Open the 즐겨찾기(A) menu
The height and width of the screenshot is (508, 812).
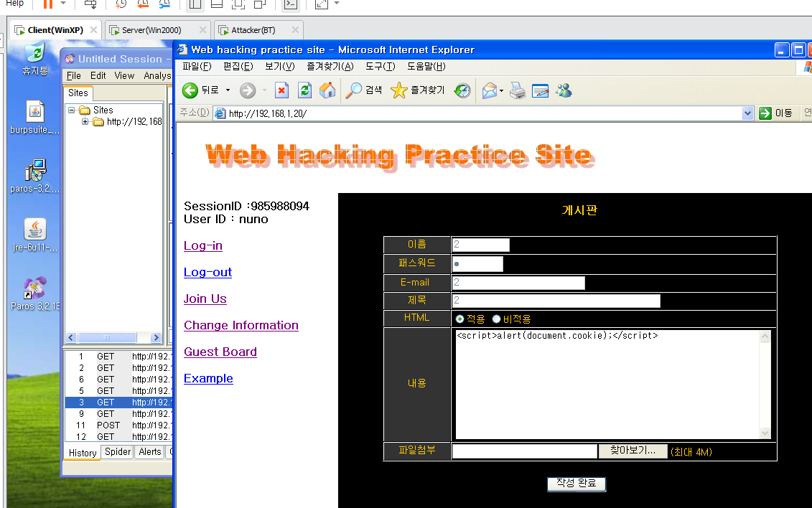[330, 67]
